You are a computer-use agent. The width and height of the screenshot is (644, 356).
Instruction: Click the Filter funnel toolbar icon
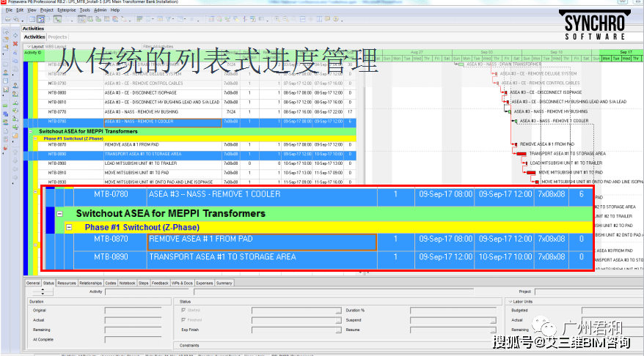point(169,19)
